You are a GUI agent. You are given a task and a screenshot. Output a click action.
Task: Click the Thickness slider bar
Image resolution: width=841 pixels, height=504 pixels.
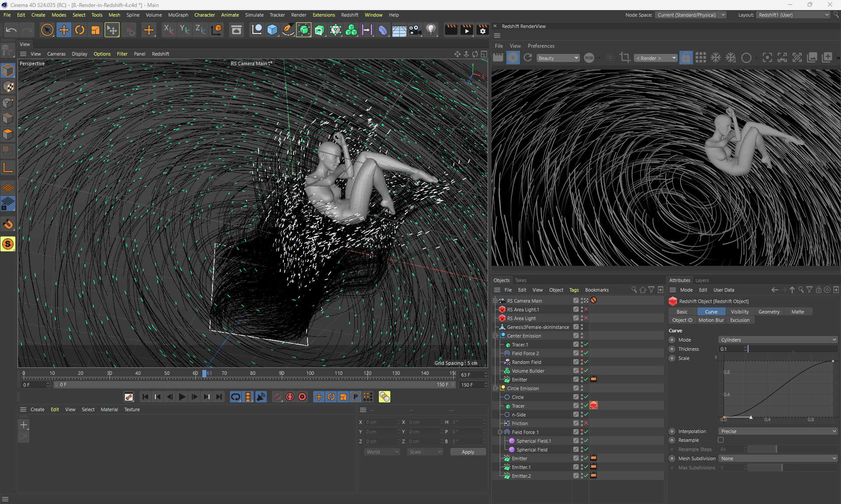coord(793,349)
